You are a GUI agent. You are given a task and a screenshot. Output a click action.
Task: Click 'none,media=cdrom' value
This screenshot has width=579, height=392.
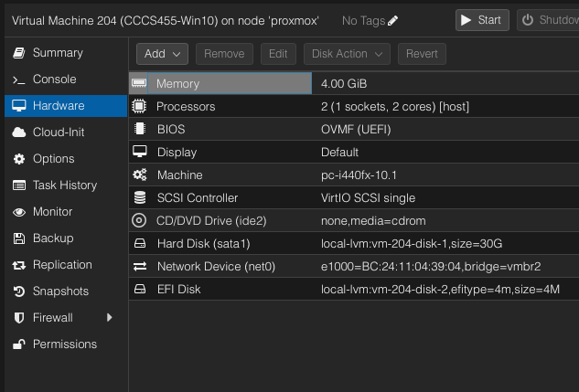(x=373, y=221)
